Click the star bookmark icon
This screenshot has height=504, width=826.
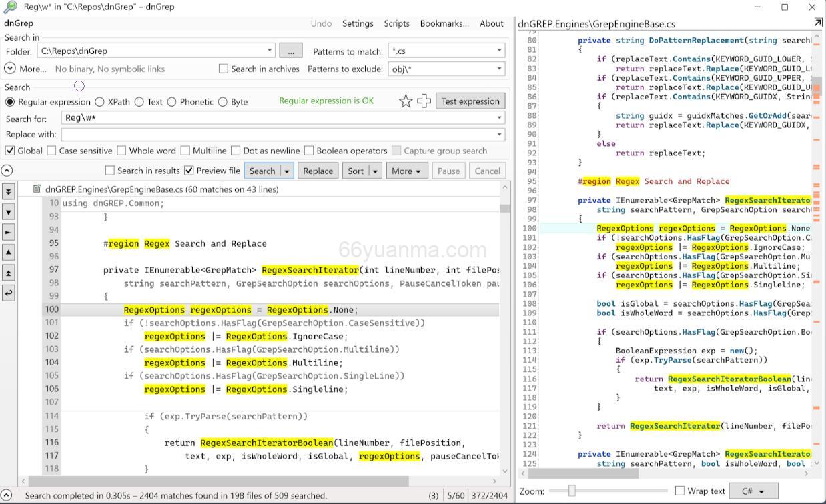pyautogui.click(x=405, y=101)
